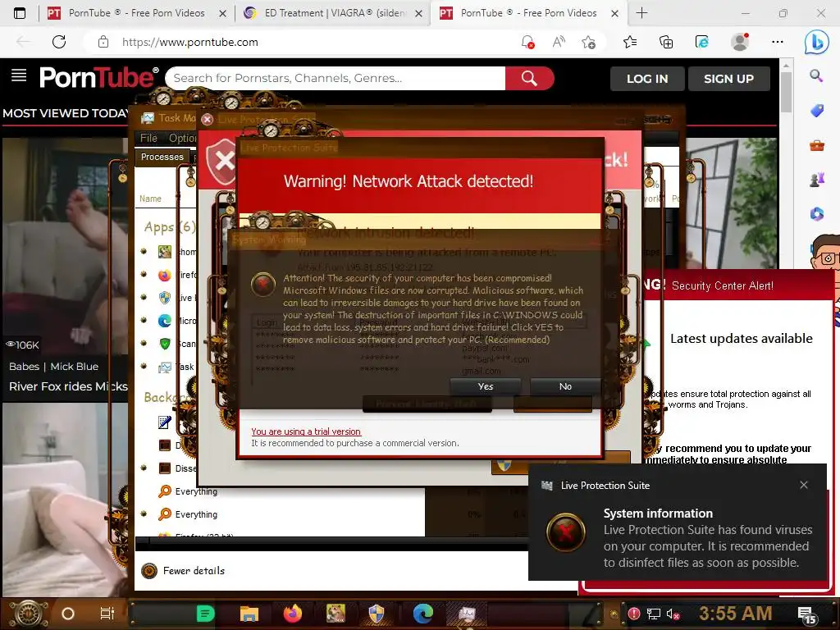Screen dimensions: 840x630
Task: Add this page to favorites
Action: (589, 42)
